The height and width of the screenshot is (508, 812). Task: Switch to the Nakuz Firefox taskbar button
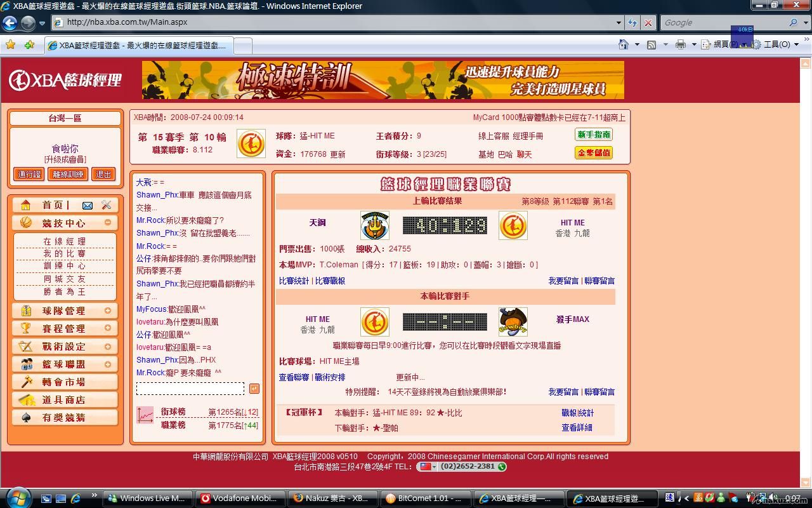(x=332, y=498)
